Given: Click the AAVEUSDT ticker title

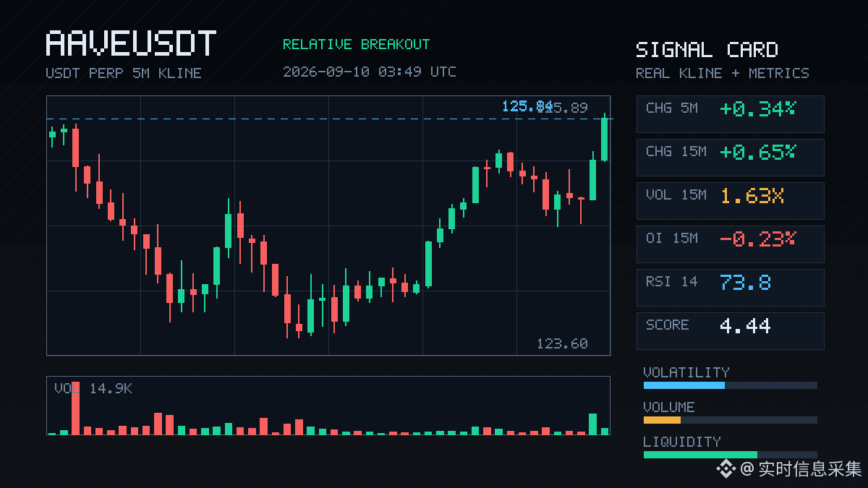Looking at the screenshot, I should click(x=131, y=44).
